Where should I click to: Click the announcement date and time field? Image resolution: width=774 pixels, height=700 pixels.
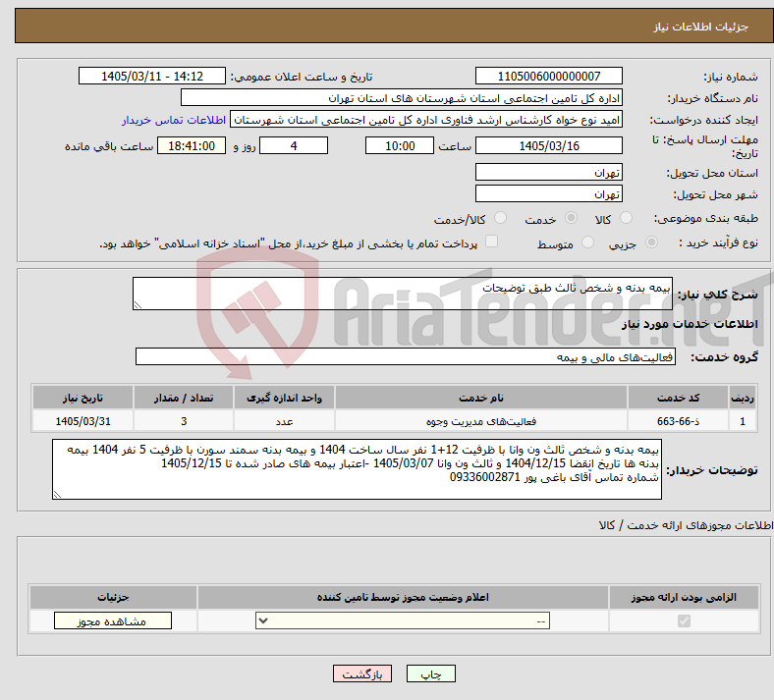click(152, 76)
